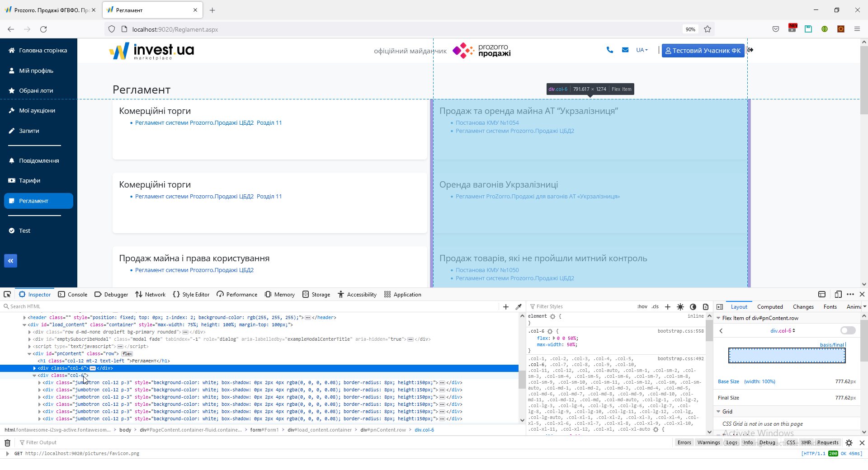Open console settings gear icon
This screenshot has width=868, height=470.
coord(849,442)
